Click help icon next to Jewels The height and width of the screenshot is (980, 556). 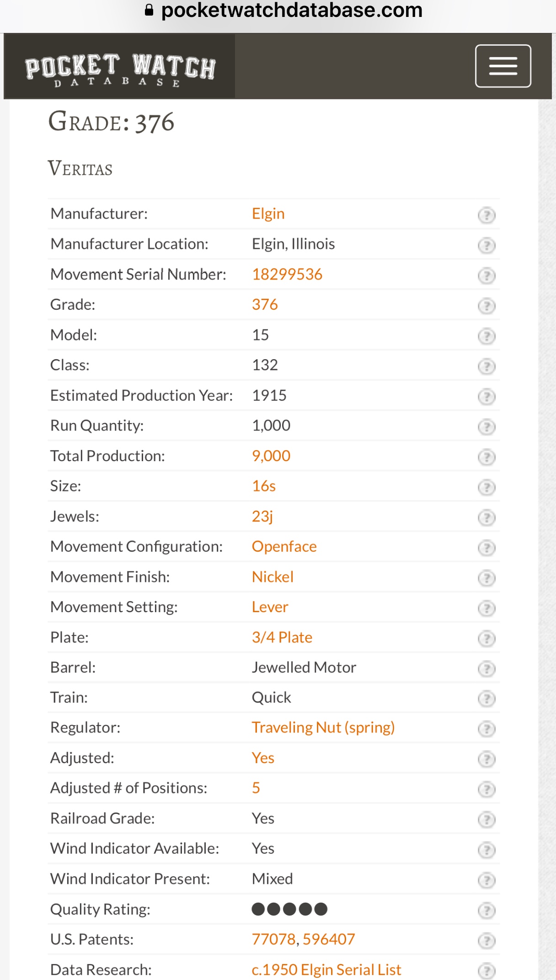click(x=486, y=517)
